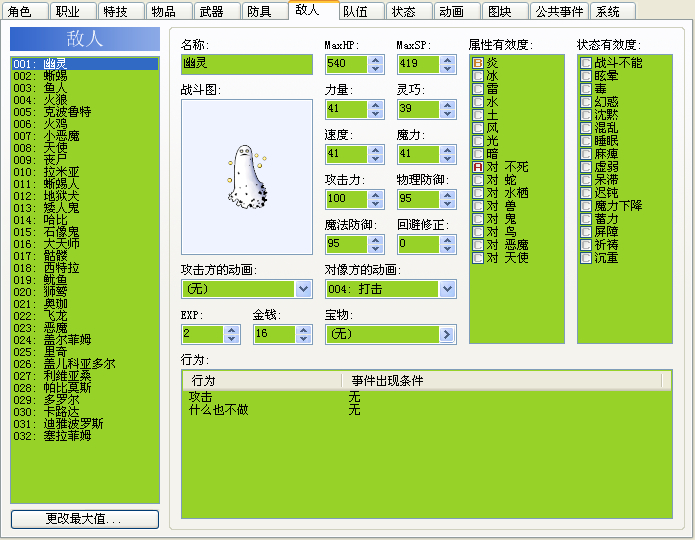The width and height of the screenshot is (695, 540).
Task: Decrease MaxHP with down arrow
Action: [x=375, y=69]
